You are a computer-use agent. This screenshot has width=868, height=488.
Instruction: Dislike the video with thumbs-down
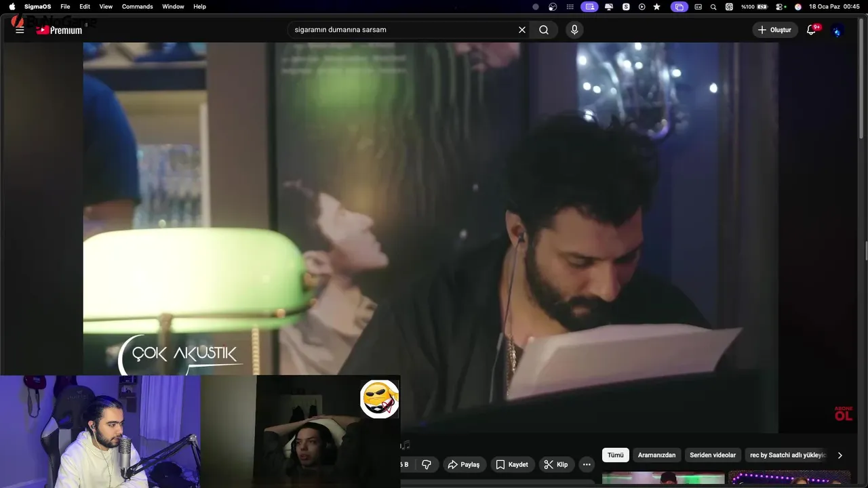pyautogui.click(x=427, y=464)
